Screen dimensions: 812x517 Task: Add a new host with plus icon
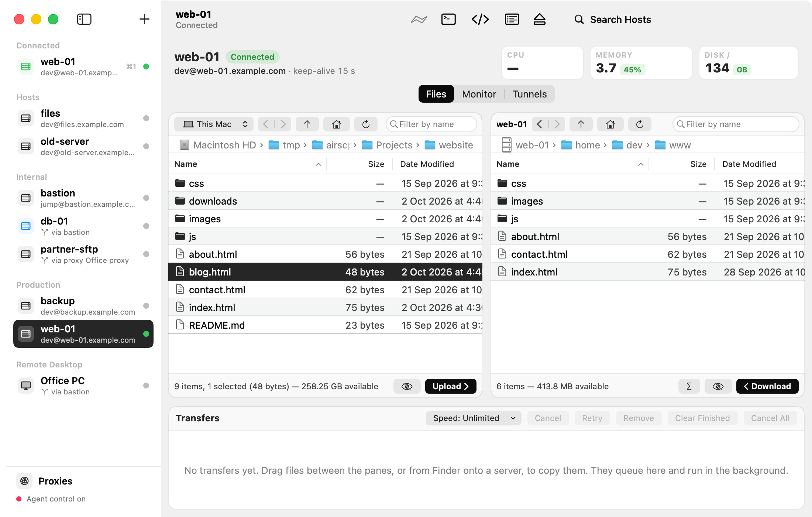pos(144,19)
